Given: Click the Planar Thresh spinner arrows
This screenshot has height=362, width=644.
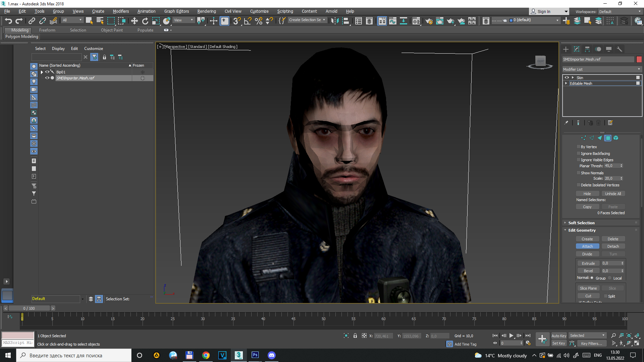Looking at the screenshot, I should pyautogui.click(x=621, y=166).
